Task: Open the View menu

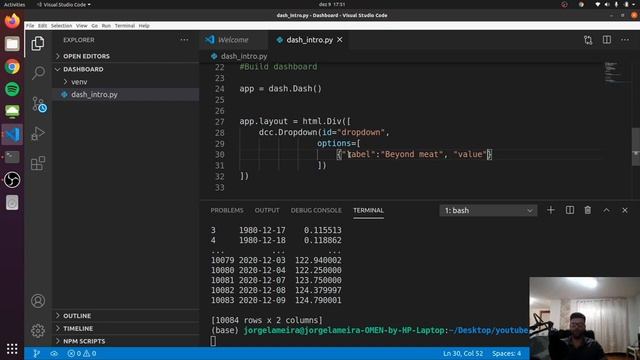Action: 82,26
